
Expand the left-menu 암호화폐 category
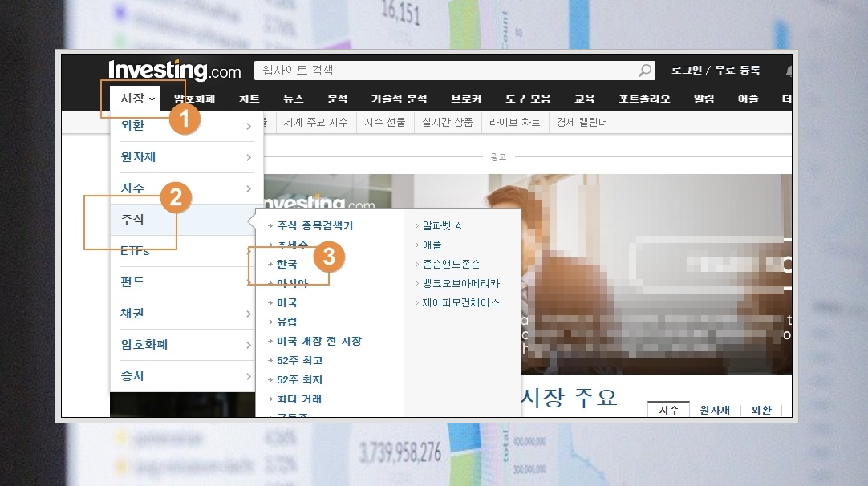183,345
